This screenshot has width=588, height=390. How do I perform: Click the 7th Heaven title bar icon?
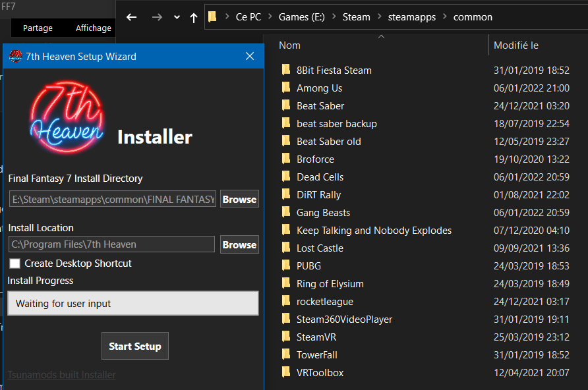click(16, 56)
